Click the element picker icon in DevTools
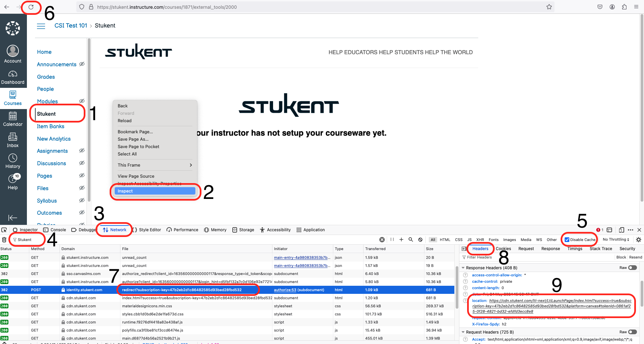The image size is (644, 344). point(4,230)
